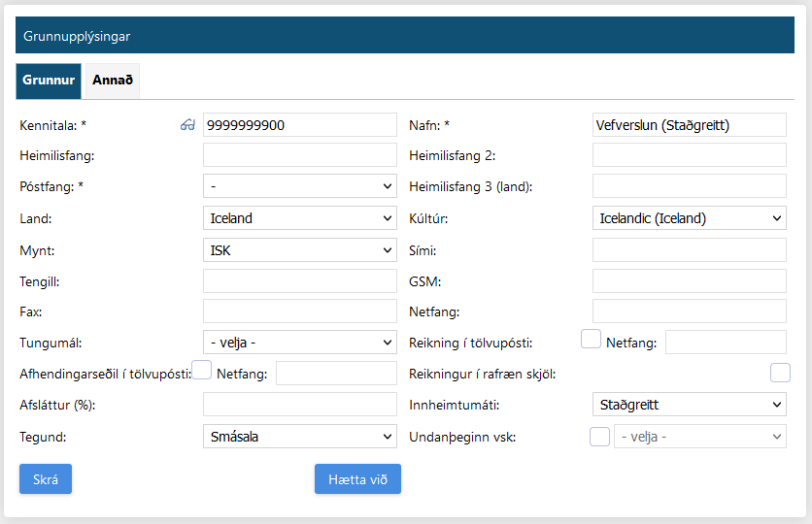Image resolution: width=812 pixels, height=524 pixels.
Task: Open the Mynt currency dropdown
Action: [x=299, y=250]
